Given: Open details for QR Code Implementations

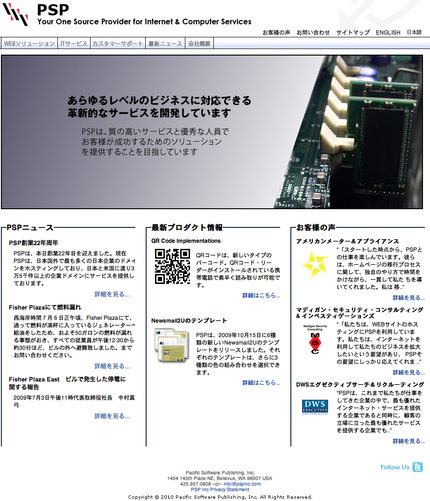Looking at the screenshot, I should (261, 296).
